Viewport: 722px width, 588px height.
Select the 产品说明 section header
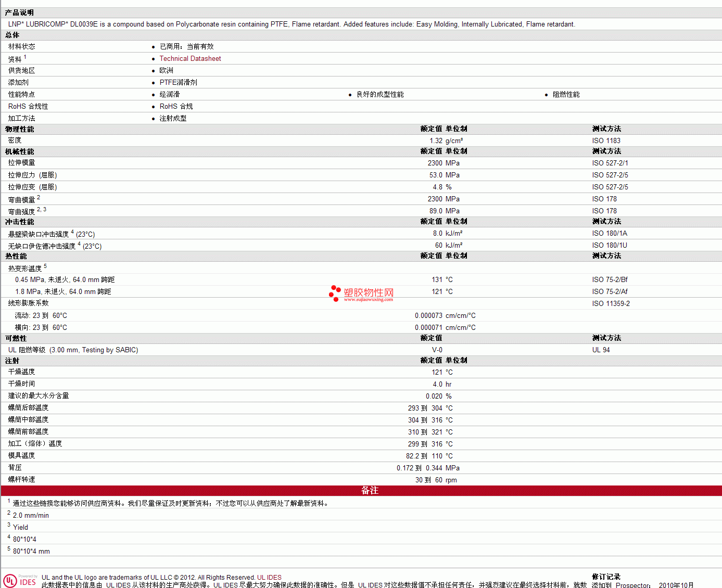pos(19,12)
